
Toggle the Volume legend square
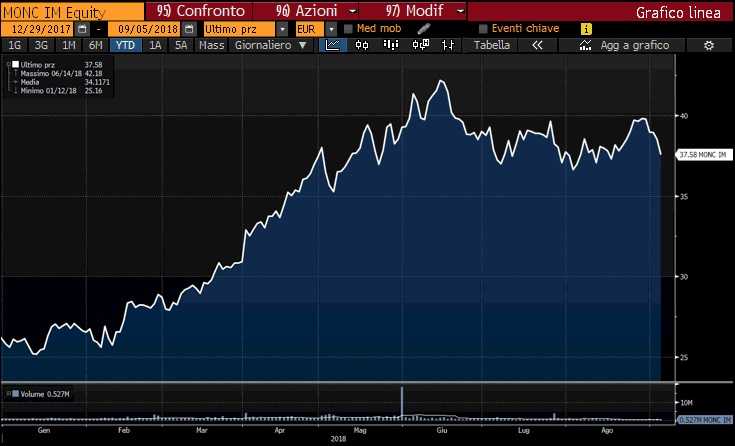[15, 394]
